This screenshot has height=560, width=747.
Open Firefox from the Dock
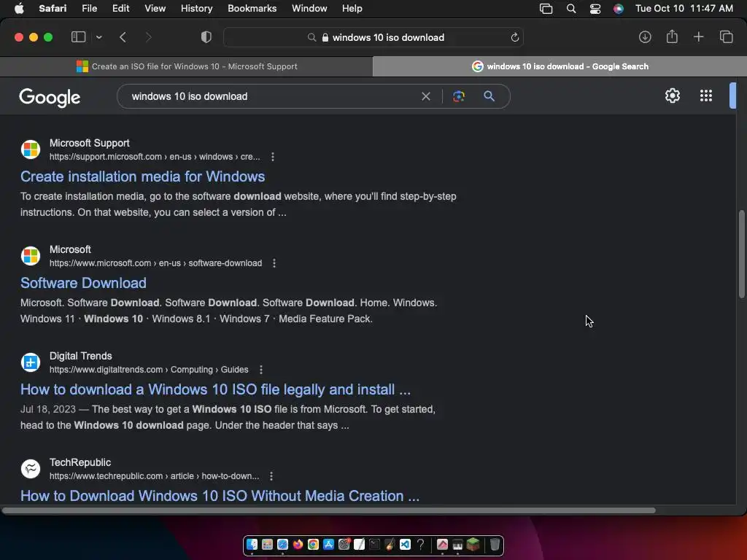coord(298,544)
